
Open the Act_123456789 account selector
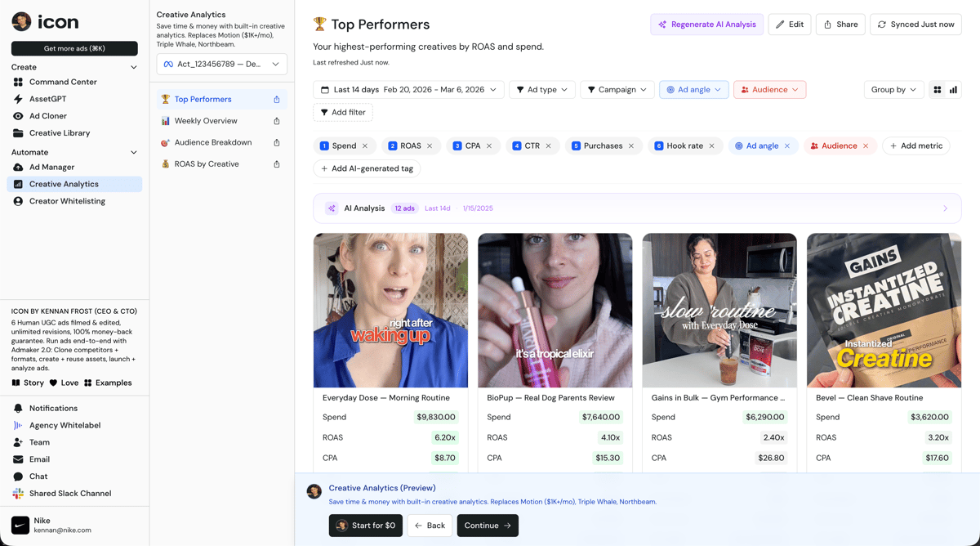220,63
